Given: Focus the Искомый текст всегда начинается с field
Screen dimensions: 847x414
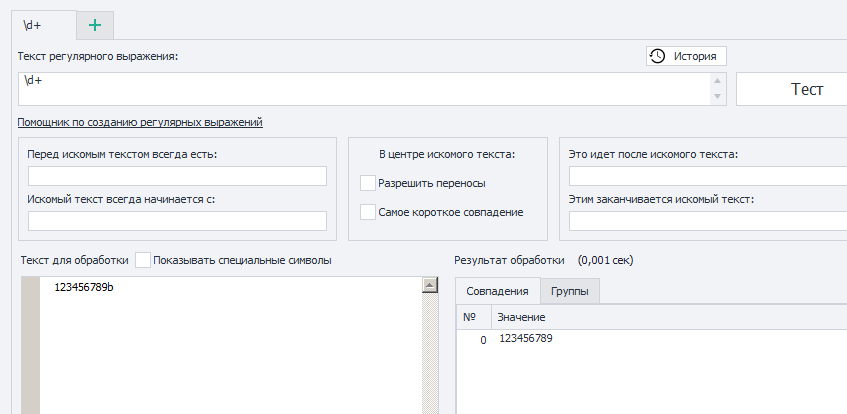Looking at the screenshot, I should click(178, 221).
